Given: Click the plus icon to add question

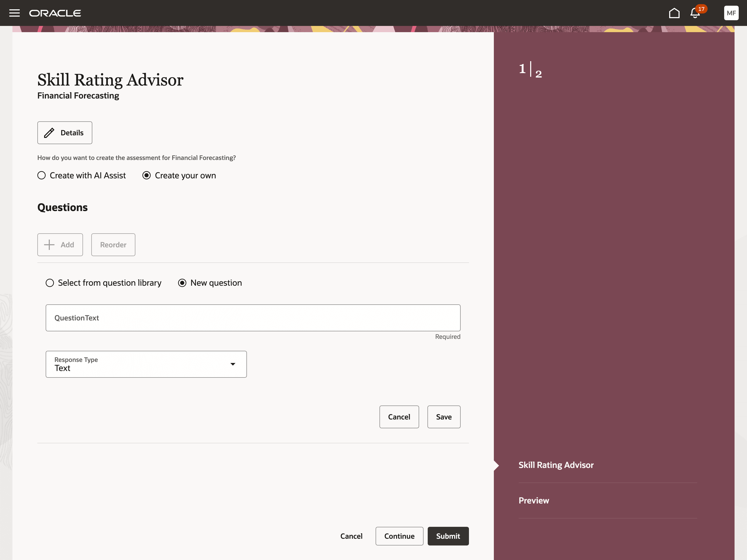Looking at the screenshot, I should click(49, 245).
